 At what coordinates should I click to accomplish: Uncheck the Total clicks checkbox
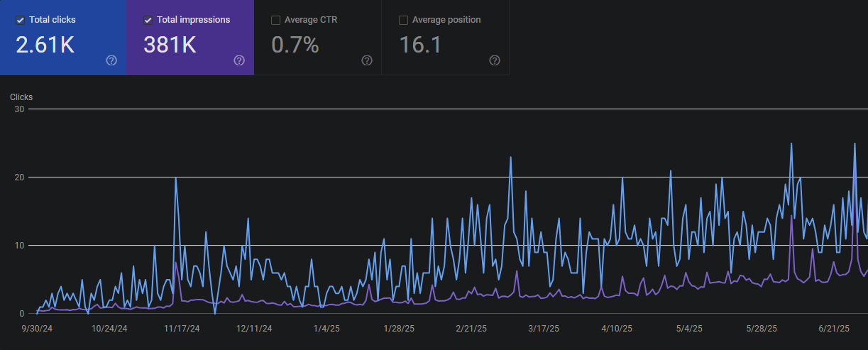(20, 20)
